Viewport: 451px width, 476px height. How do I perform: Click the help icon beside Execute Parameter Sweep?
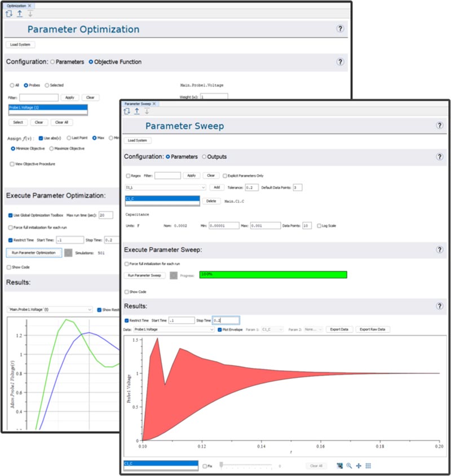click(439, 250)
